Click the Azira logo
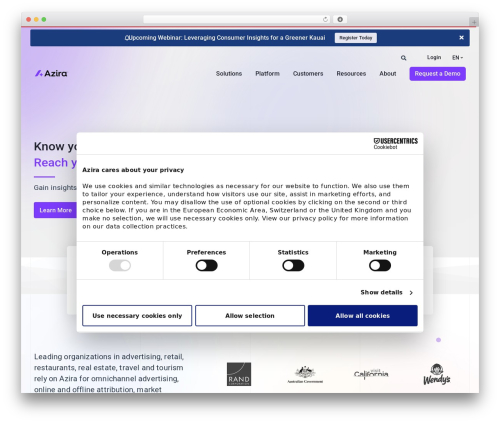Image resolution: width=500 pixels, height=423 pixels. (x=51, y=73)
